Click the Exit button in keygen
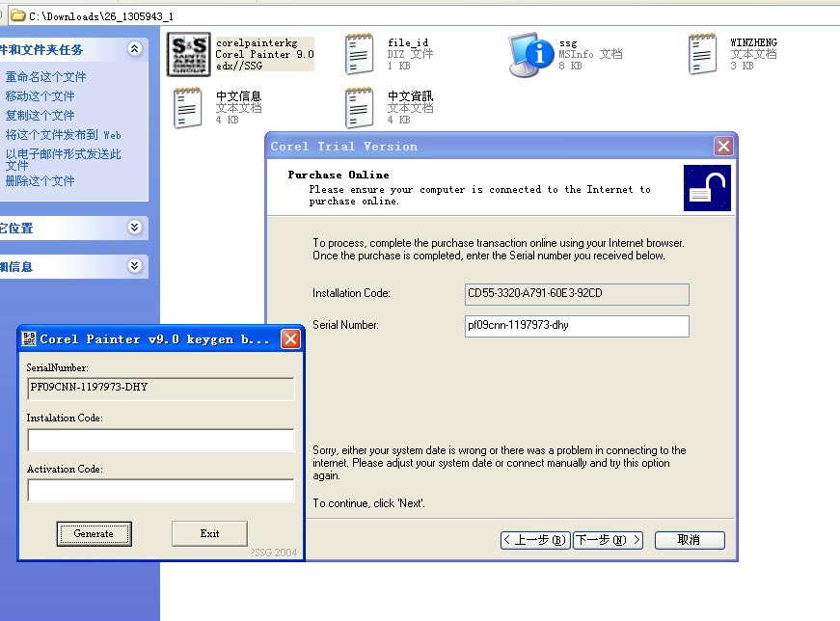This screenshot has width=840, height=621. 209,533
